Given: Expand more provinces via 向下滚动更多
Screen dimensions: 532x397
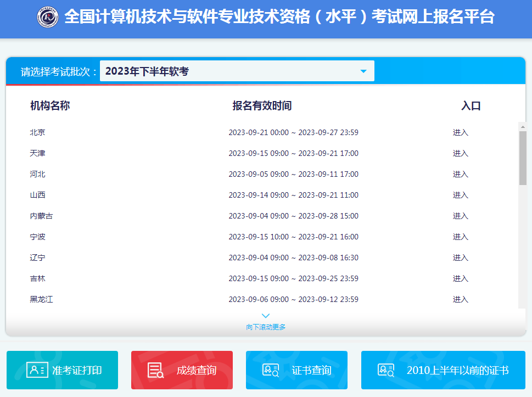Looking at the screenshot, I should 265,325.
